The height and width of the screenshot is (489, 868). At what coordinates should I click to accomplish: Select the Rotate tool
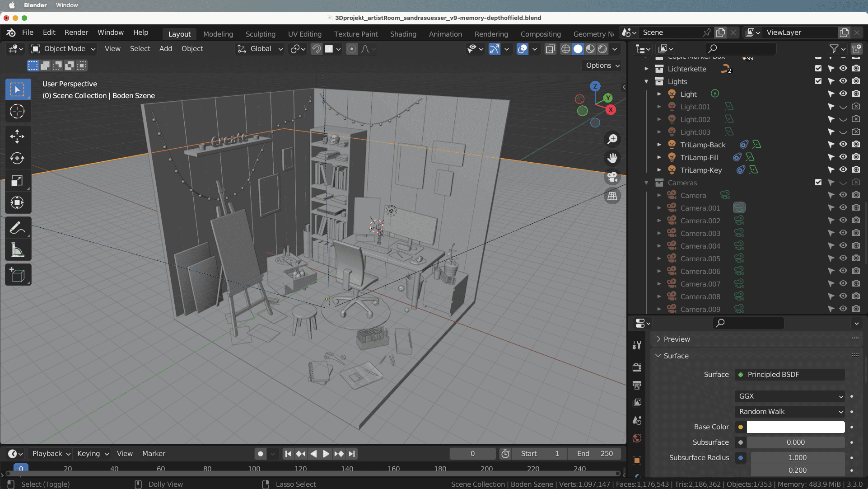[x=17, y=158]
